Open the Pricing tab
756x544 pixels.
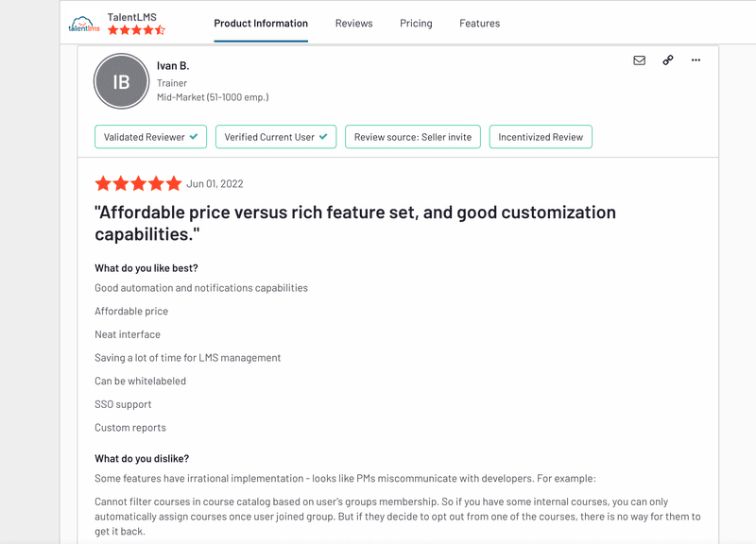[416, 24]
